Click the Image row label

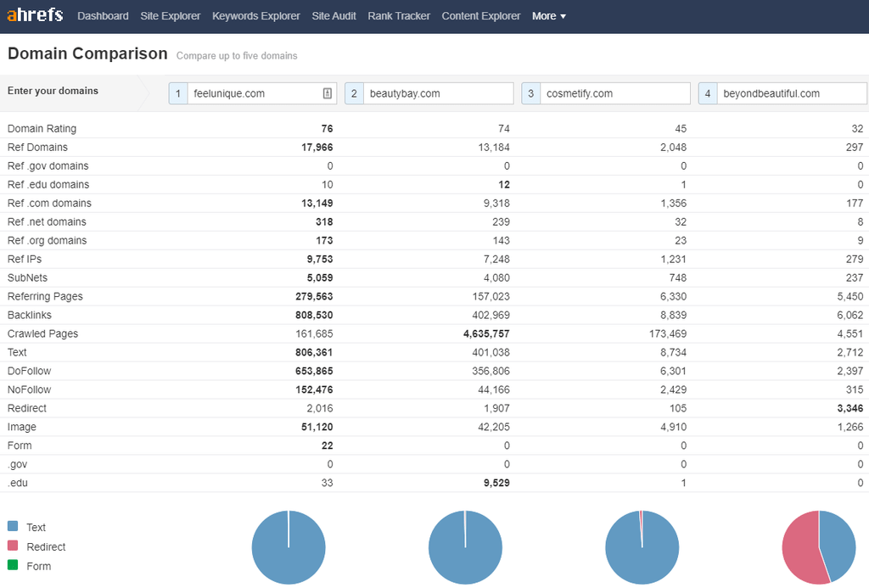tap(21, 427)
